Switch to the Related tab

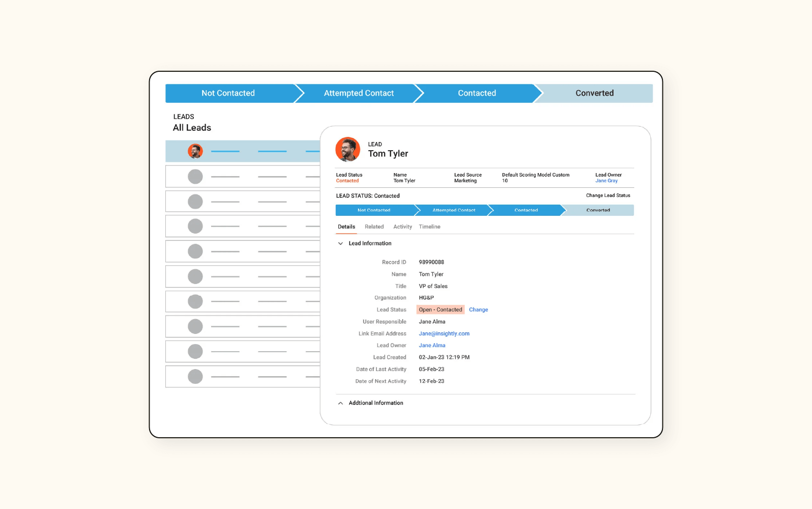[374, 227]
